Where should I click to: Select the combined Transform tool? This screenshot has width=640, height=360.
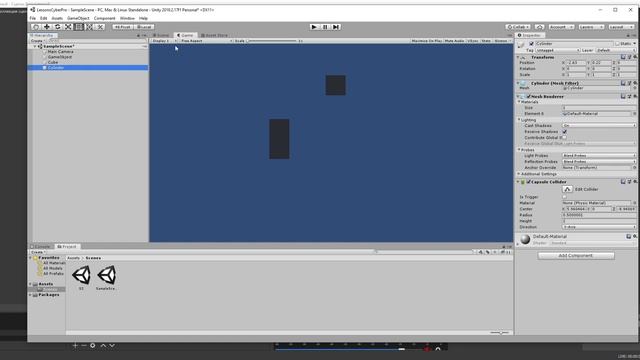tap(89, 27)
